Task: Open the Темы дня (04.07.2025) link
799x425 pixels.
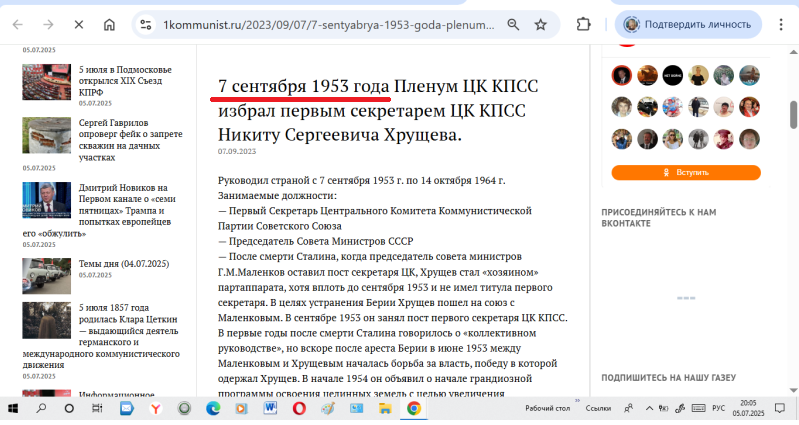Action: coord(124,263)
